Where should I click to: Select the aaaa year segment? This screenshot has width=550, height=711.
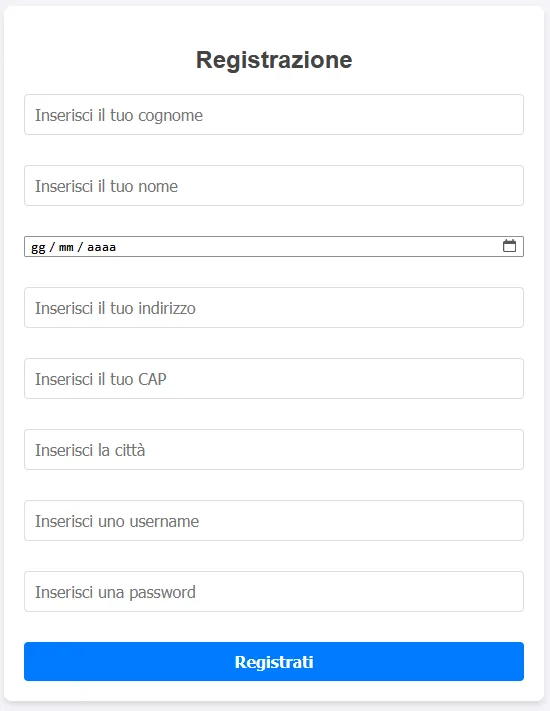click(x=102, y=247)
